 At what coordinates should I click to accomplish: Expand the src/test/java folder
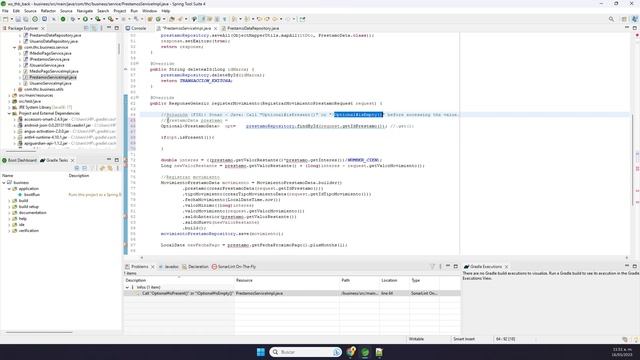pos(9,101)
